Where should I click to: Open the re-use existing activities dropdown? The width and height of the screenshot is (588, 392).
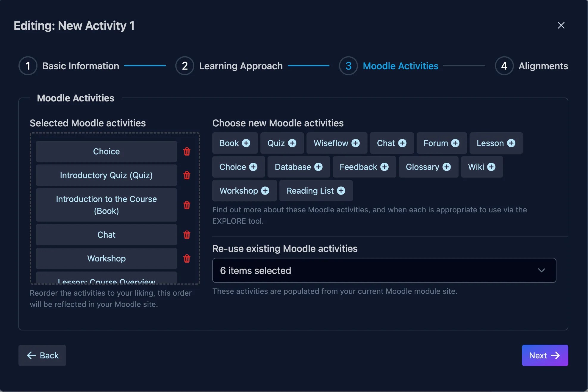coord(384,270)
